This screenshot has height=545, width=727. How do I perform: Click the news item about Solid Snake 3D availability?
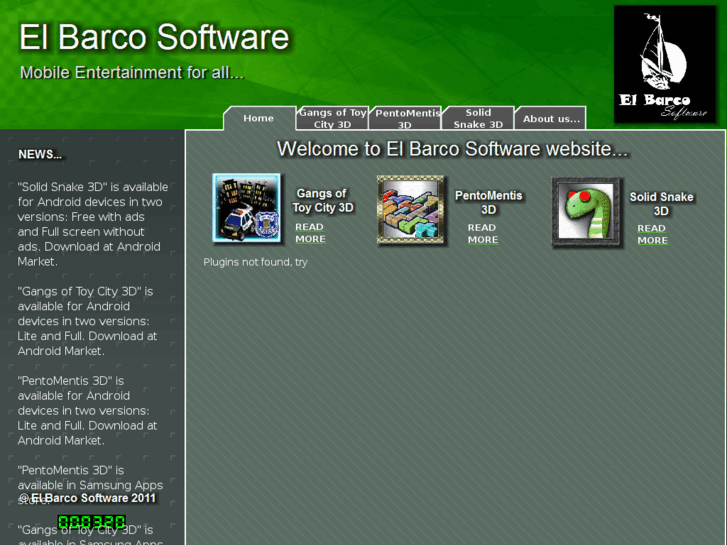93,224
